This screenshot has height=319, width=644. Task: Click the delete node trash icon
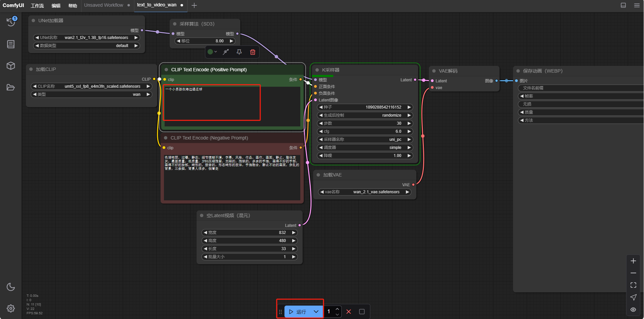click(252, 52)
